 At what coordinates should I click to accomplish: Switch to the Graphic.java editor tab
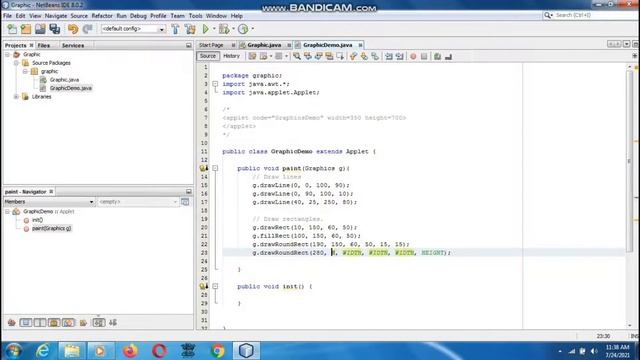264,45
